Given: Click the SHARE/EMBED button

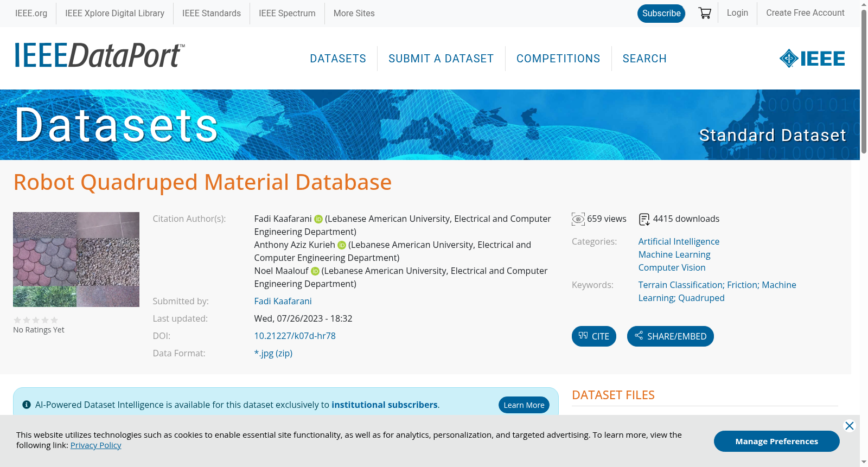Looking at the screenshot, I should (671, 336).
